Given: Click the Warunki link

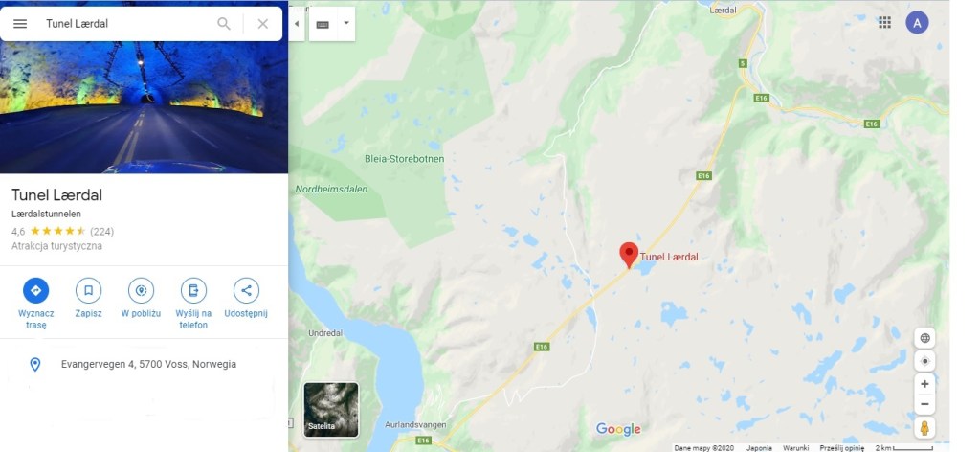Looking at the screenshot, I should pyautogui.click(x=795, y=447).
